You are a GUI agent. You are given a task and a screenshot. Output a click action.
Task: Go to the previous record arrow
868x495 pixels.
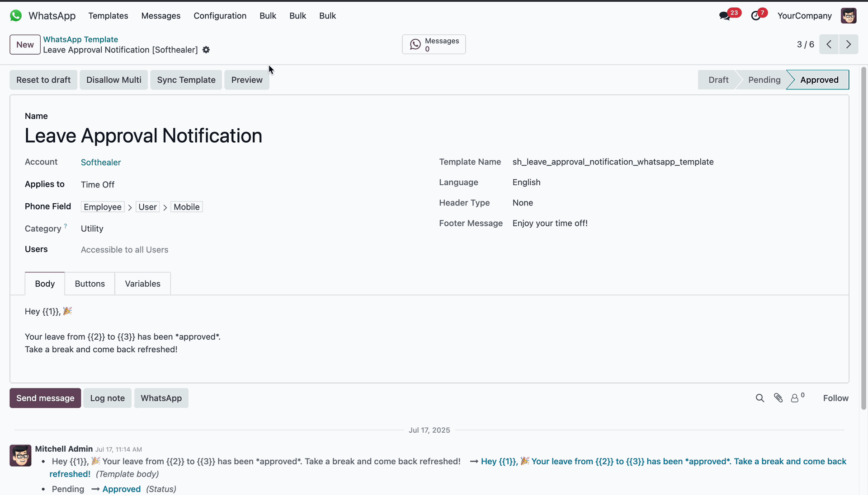coord(829,44)
